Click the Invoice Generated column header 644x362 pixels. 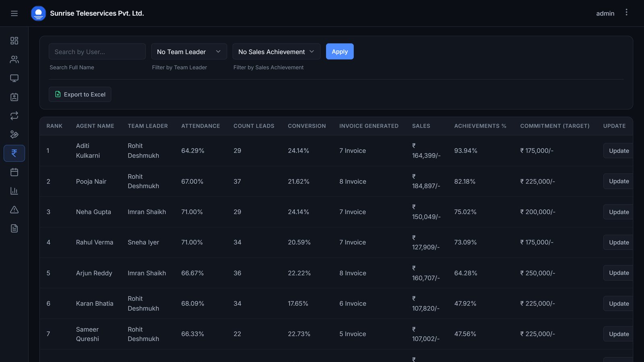[369, 126]
